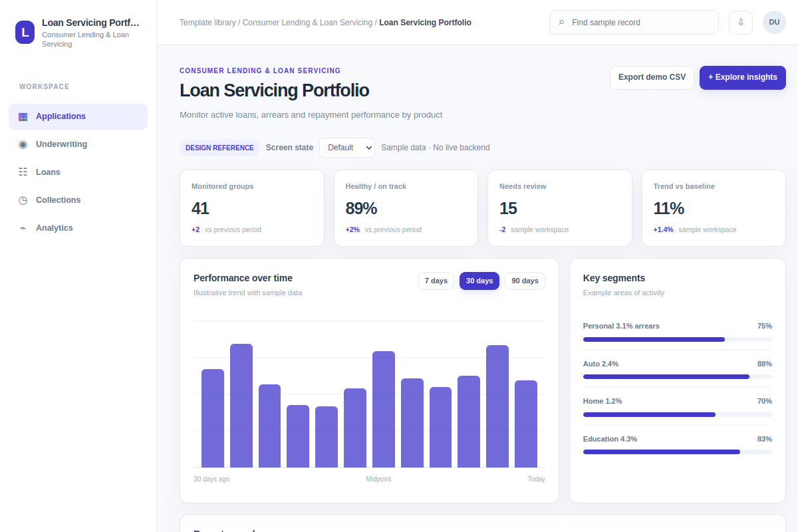Click the Personal 3.1% arrears label
Image resolution: width=798 pixels, height=532 pixels.
tap(621, 326)
